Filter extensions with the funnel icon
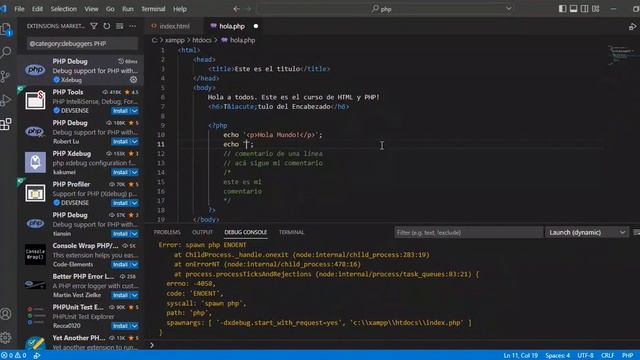This screenshot has width=640, height=360. [93, 26]
